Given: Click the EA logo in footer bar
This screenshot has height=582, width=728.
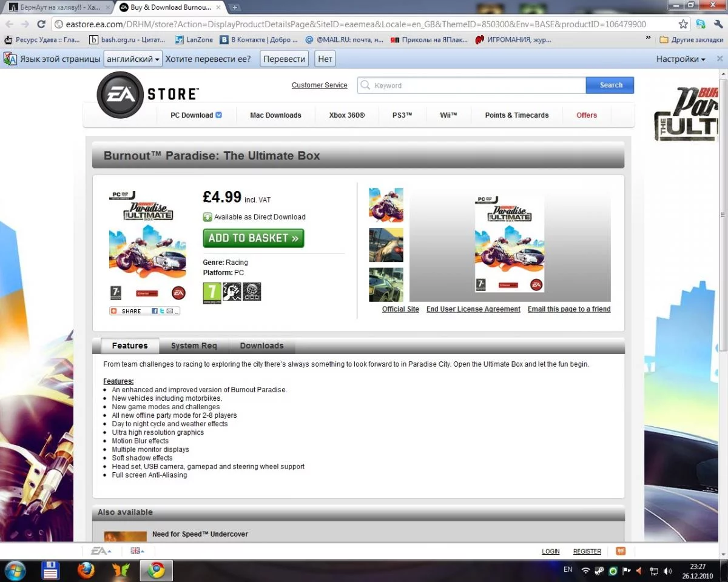Looking at the screenshot, I should pos(100,550).
